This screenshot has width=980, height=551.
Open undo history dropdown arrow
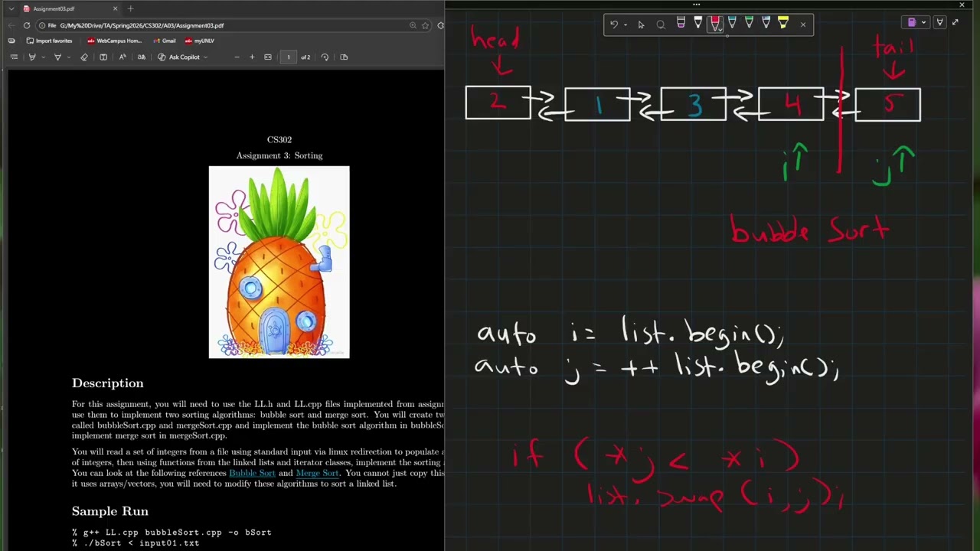click(x=625, y=24)
